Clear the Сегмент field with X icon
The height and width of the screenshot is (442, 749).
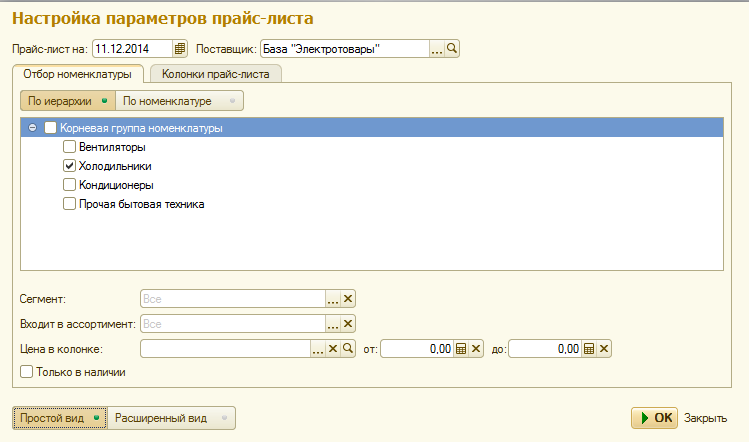[x=348, y=298]
